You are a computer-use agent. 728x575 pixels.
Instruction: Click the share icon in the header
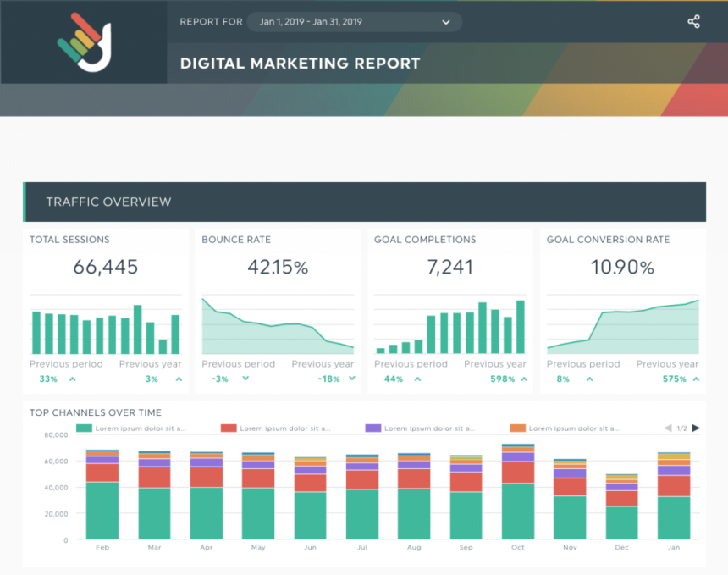coord(693,22)
